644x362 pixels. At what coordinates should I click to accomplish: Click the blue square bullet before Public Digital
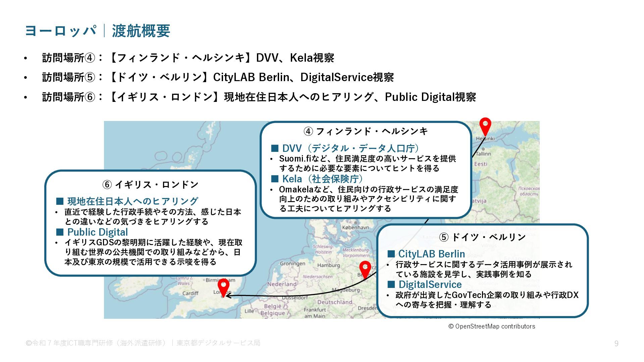tap(60, 232)
